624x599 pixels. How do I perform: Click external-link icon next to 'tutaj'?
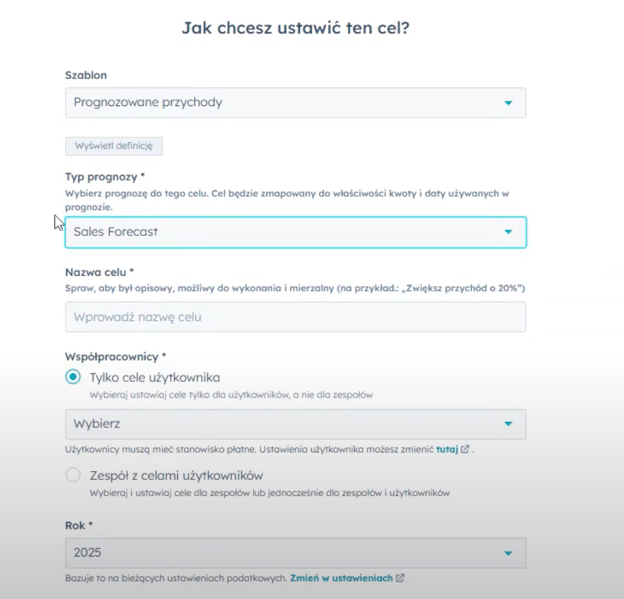[x=465, y=449]
